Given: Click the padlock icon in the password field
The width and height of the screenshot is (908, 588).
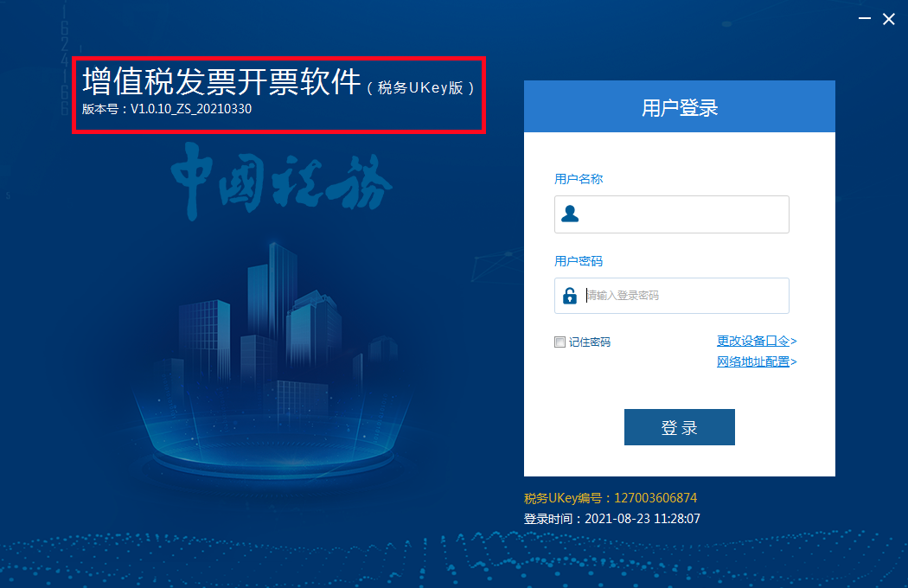Looking at the screenshot, I should tap(570, 296).
